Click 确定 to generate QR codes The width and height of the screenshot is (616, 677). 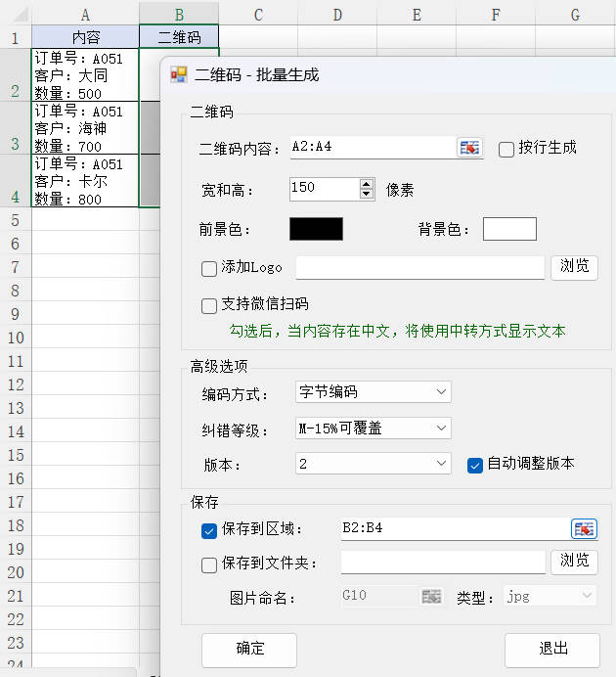tap(249, 649)
